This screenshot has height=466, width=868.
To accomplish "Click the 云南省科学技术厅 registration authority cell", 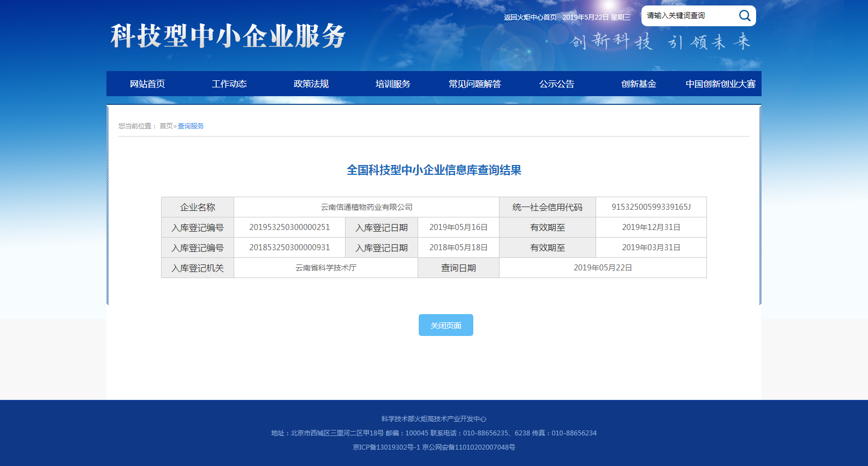I will (x=326, y=268).
